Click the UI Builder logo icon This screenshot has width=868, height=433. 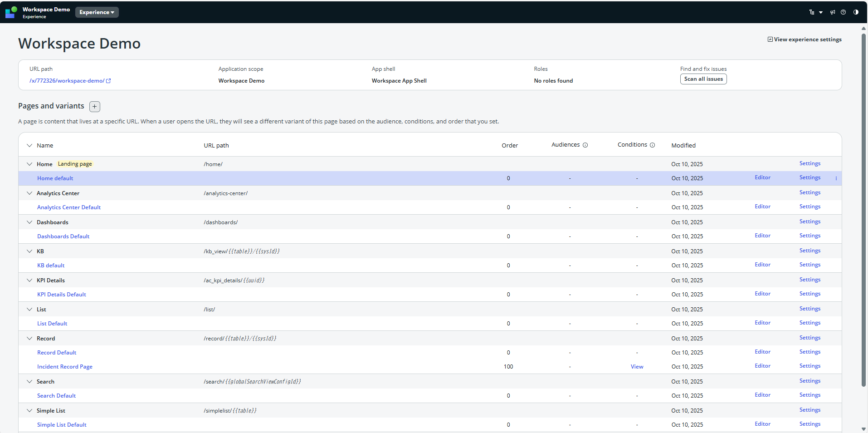[x=11, y=12]
